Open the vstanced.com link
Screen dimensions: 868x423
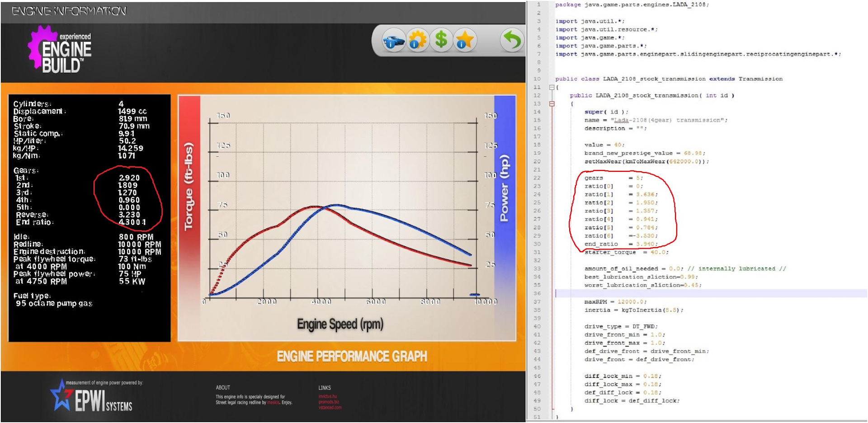(330, 408)
